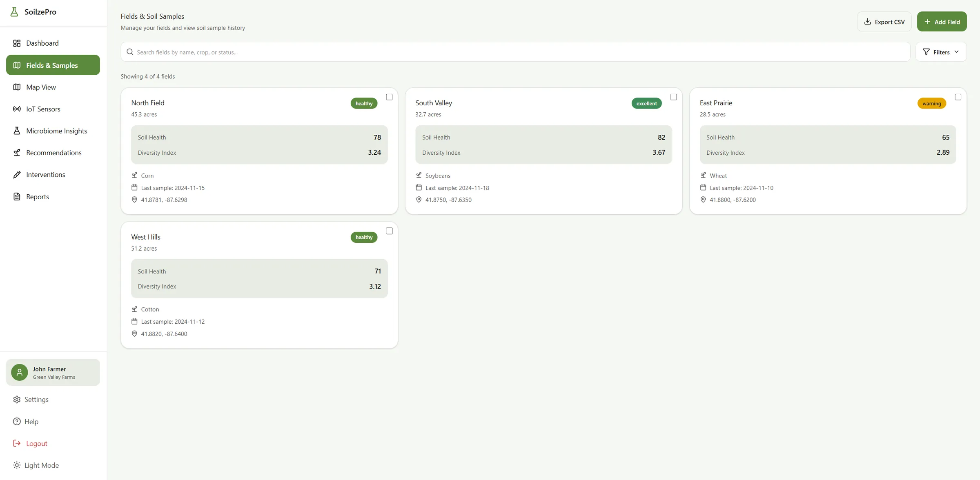
Task: Check the West Hills checkbox
Action: 389,231
